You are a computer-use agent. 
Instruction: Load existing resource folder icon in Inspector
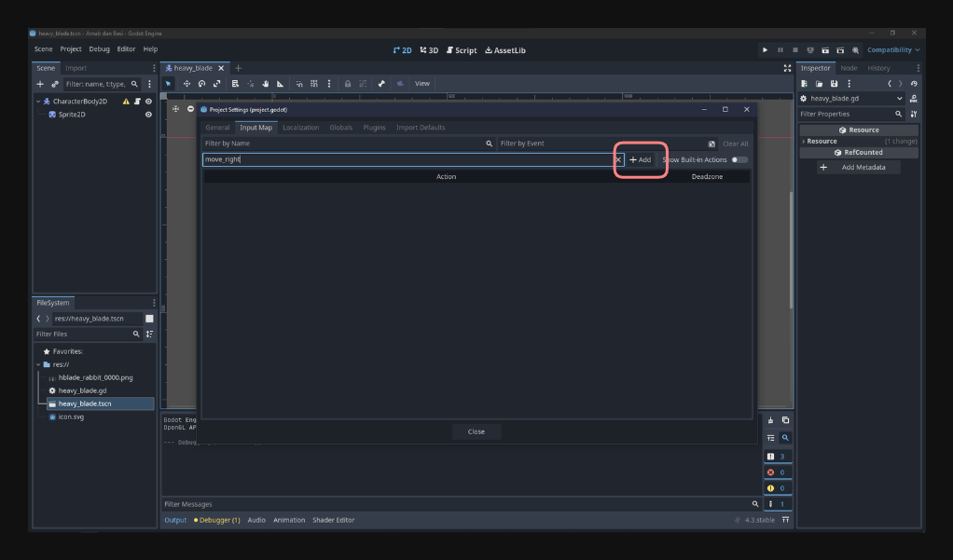click(x=819, y=84)
